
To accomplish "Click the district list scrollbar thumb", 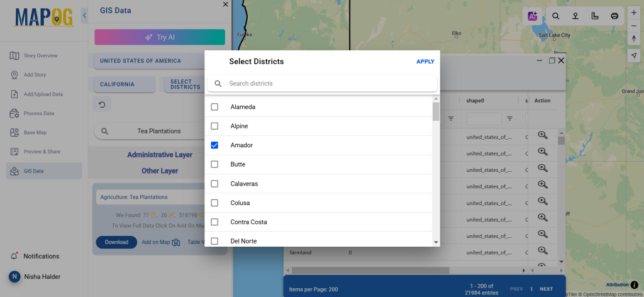I will tap(436, 111).
